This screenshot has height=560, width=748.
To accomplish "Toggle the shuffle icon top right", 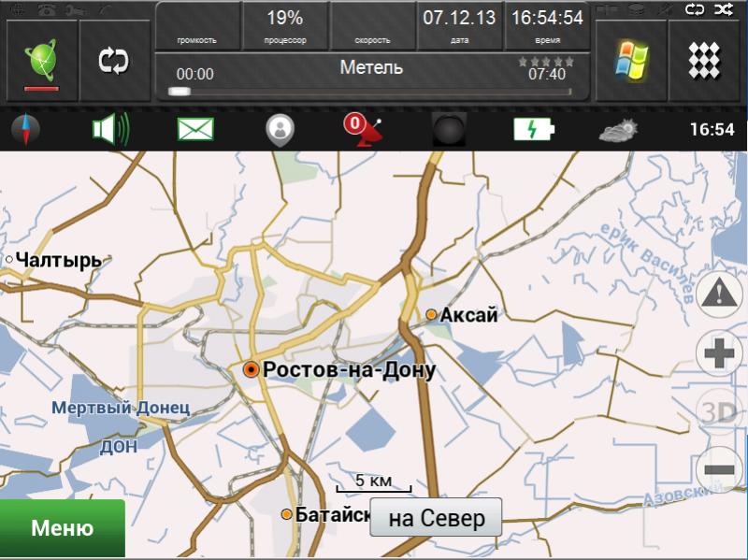I will (x=724, y=9).
